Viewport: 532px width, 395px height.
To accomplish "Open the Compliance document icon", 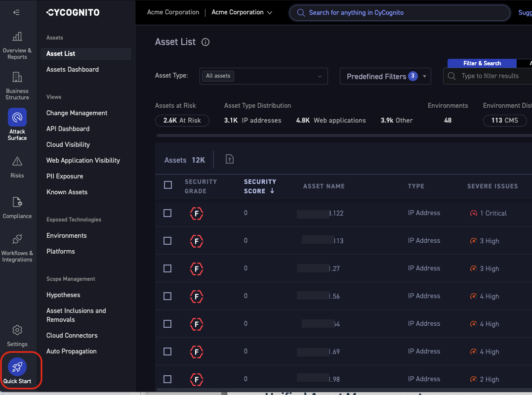I will [x=17, y=202].
